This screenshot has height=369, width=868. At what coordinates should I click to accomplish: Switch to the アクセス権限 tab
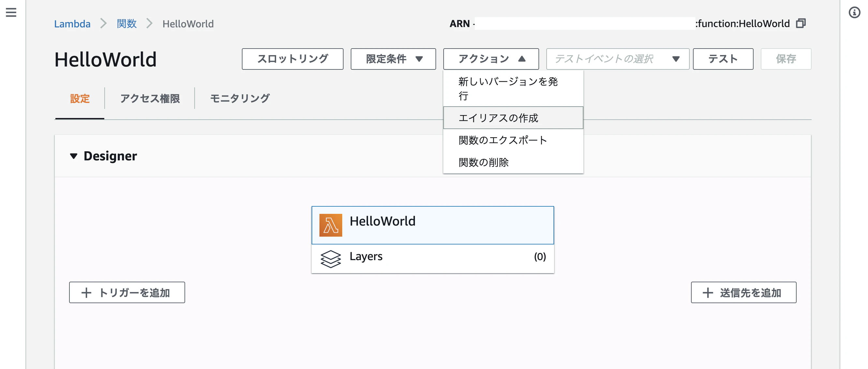tap(150, 98)
